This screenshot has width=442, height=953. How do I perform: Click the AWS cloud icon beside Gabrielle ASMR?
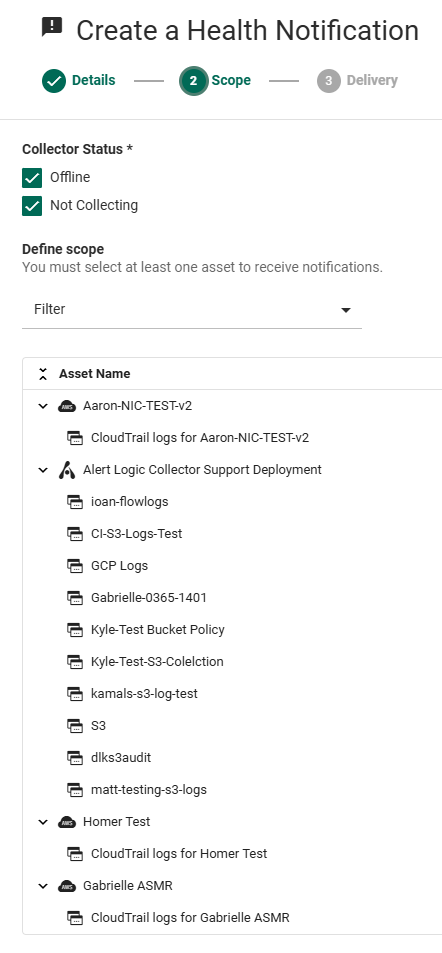[x=67, y=887]
